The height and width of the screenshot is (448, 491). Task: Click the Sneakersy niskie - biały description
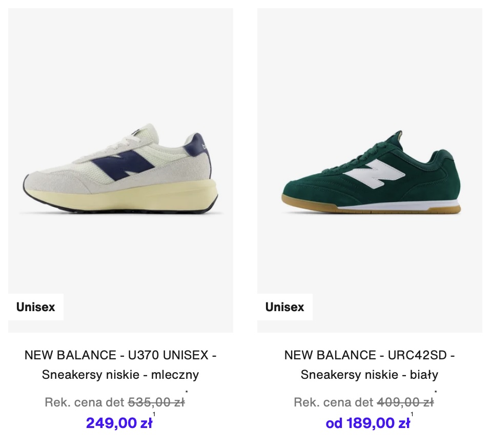[x=370, y=374]
